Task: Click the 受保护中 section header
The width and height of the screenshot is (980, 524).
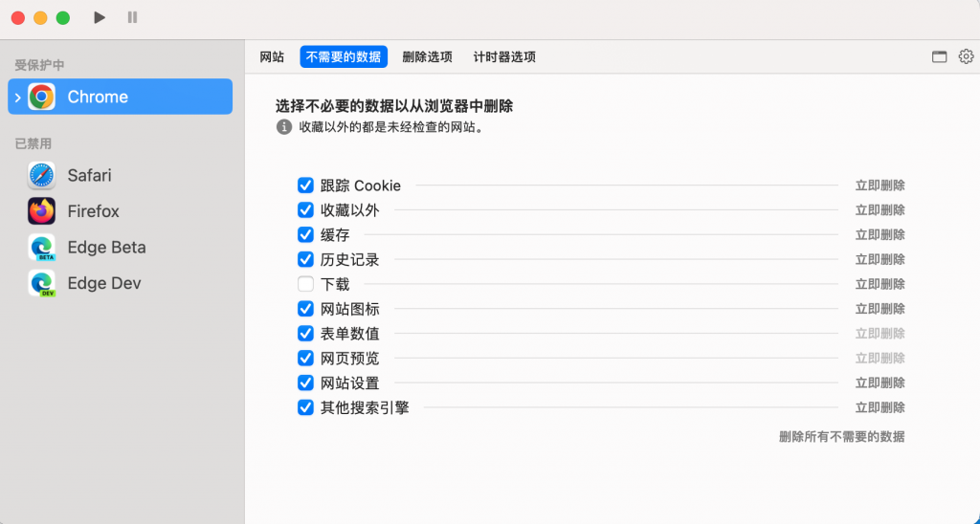Action: pos(39,65)
